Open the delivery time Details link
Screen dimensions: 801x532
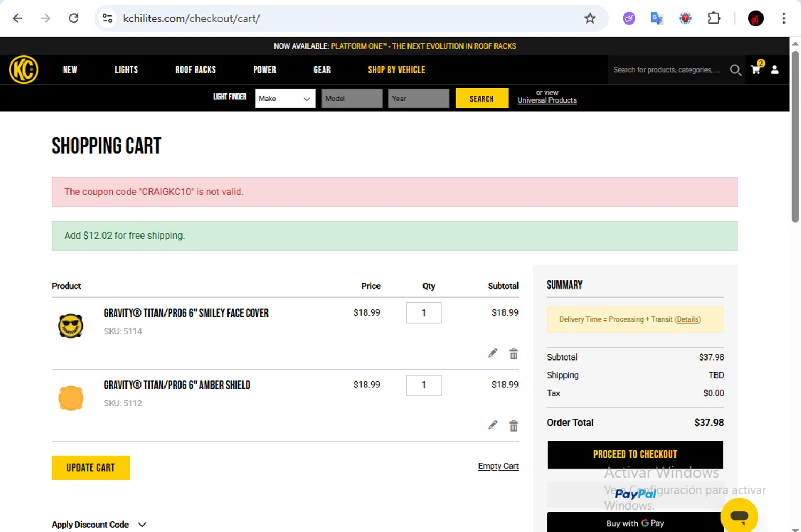tap(687, 319)
